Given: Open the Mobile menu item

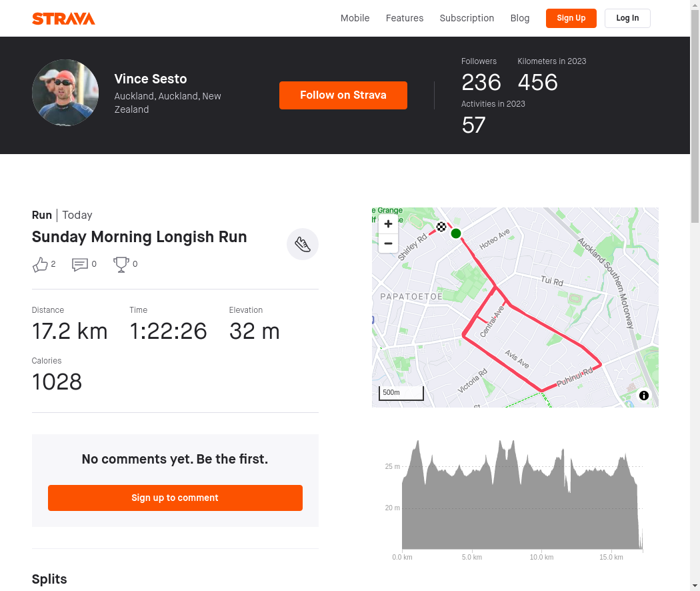Looking at the screenshot, I should pos(355,18).
